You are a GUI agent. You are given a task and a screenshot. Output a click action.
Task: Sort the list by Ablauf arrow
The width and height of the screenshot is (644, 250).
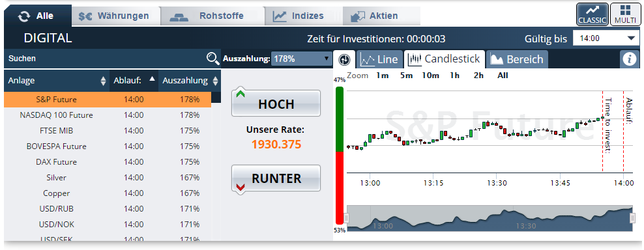click(x=153, y=78)
